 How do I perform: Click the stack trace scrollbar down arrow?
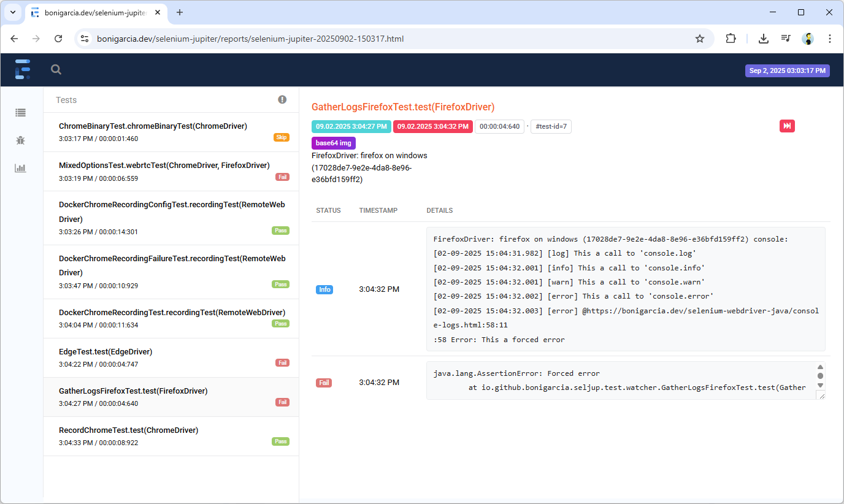(x=821, y=385)
